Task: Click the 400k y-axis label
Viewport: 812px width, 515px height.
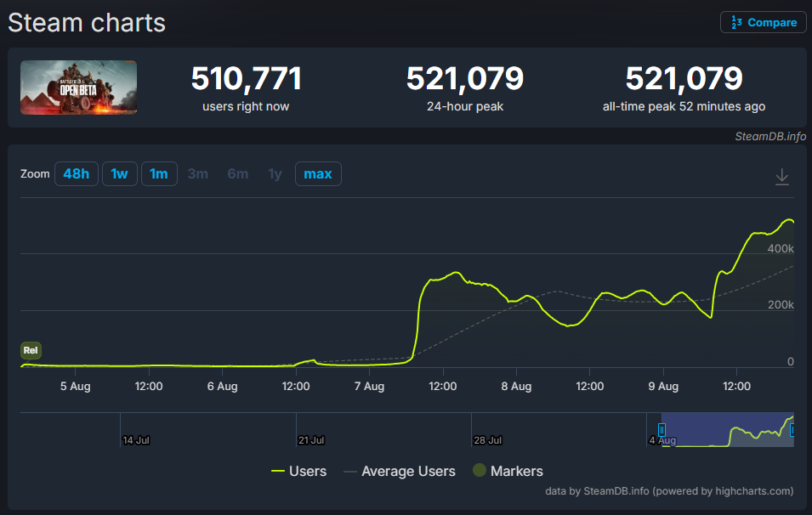Action: click(x=781, y=248)
